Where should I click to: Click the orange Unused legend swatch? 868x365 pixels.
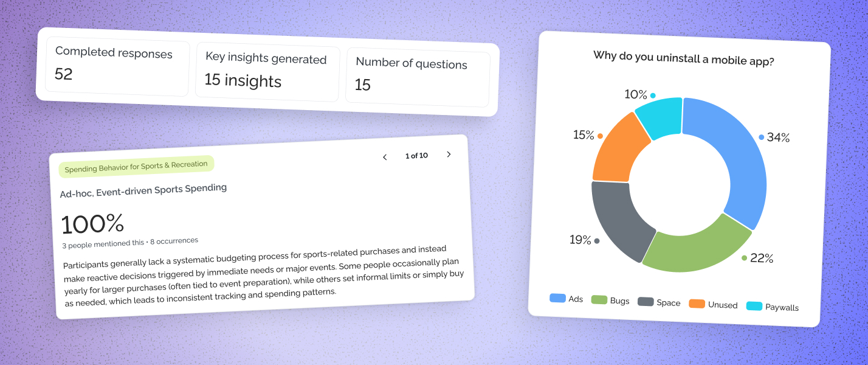coord(697,304)
